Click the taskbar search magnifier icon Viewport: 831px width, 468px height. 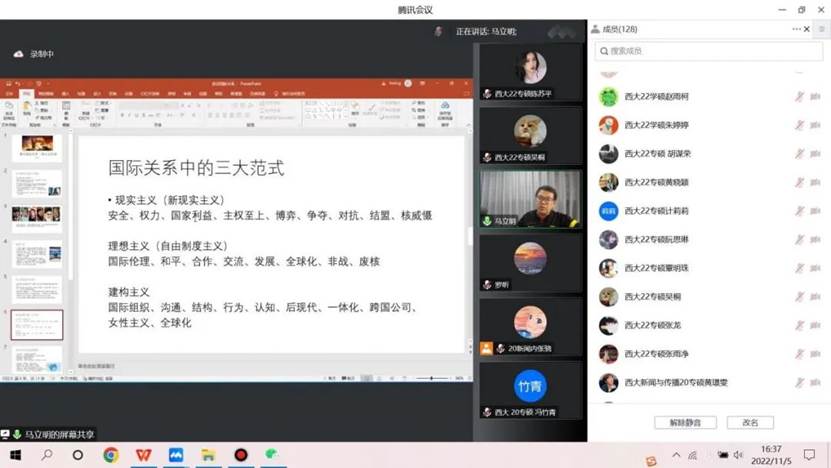(46, 455)
